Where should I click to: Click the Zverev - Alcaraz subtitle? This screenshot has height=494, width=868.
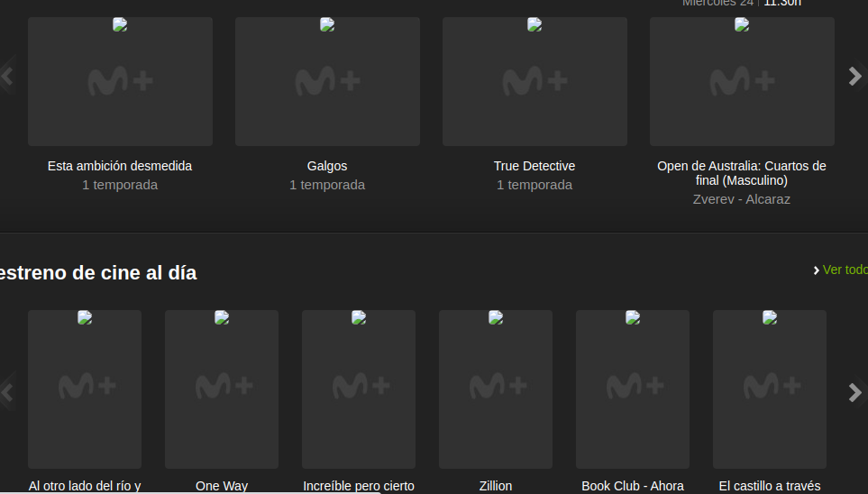(x=742, y=199)
